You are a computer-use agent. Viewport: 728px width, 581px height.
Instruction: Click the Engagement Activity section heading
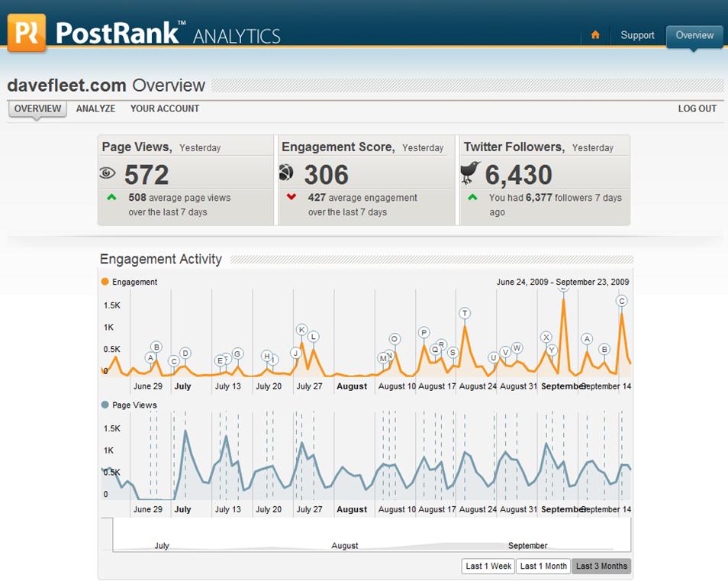161,259
